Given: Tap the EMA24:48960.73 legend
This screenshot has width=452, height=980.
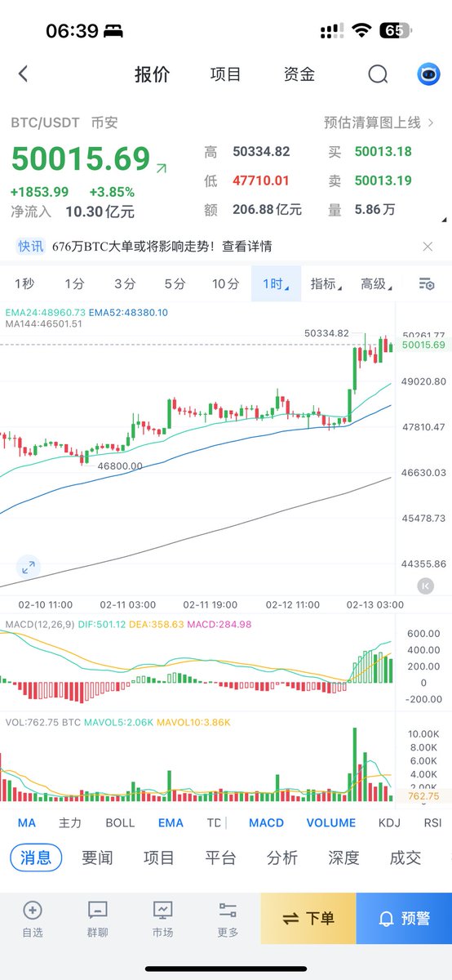Looking at the screenshot, I should [46, 312].
